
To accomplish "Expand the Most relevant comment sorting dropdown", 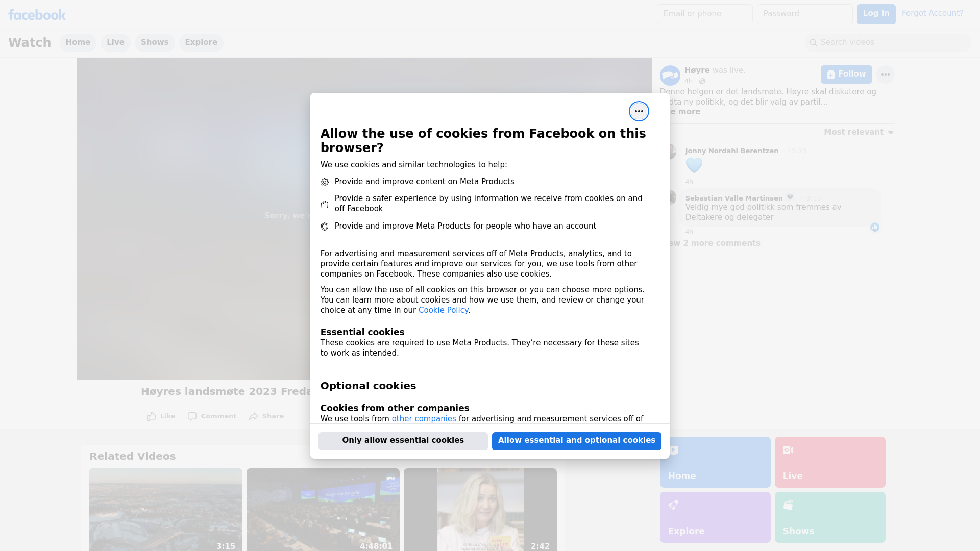I will pyautogui.click(x=859, y=132).
